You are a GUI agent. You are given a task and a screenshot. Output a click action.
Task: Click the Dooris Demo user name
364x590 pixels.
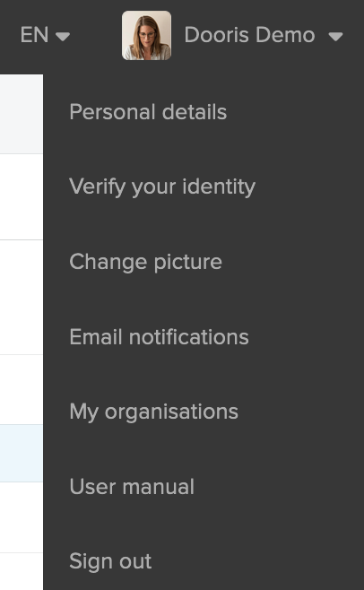point(249,35)
